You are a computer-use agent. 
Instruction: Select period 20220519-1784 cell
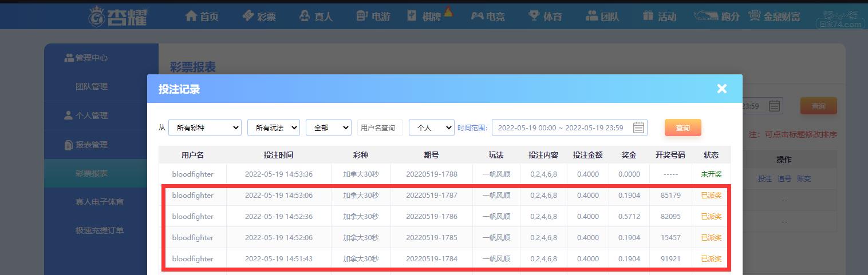(x=432, y=258)
